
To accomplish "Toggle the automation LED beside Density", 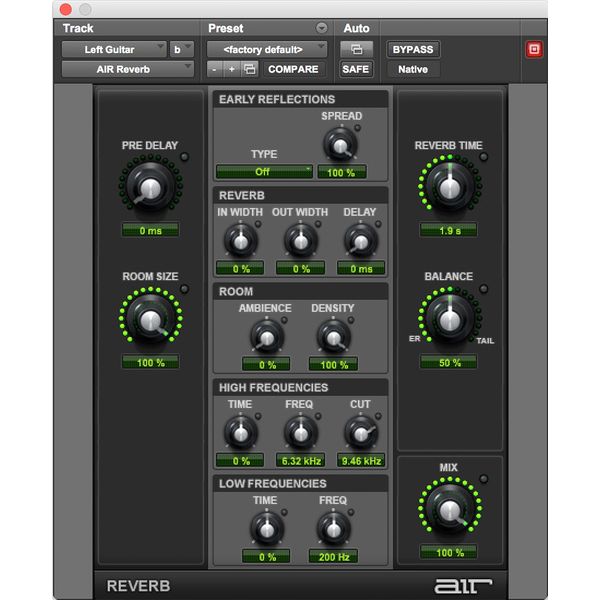I will click(x=351, y=320).
